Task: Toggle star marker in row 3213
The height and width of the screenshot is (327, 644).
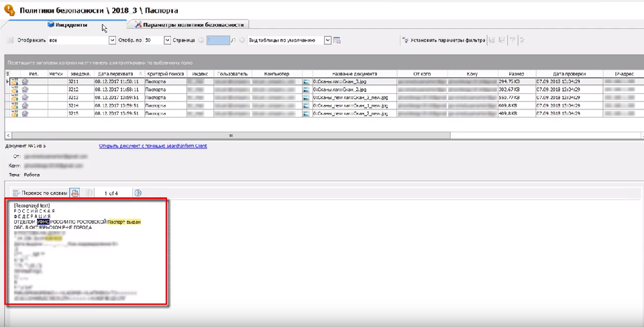Action: click(x=25, y=97)
